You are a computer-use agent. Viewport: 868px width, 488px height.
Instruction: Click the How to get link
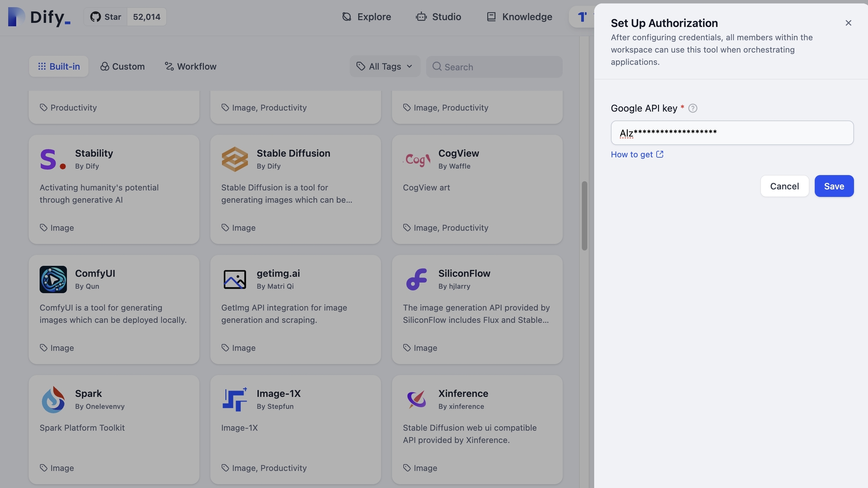pyautogui.click(x=637, y=154)
